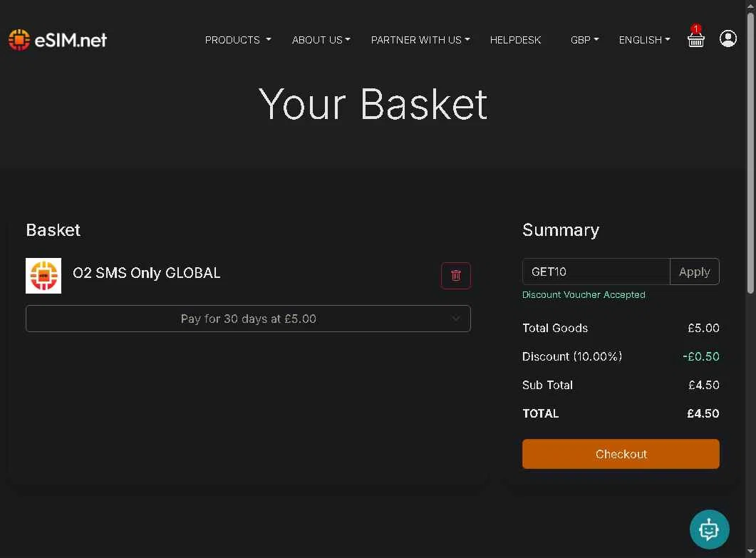This screenshot has width=756, height=558.
Task: Open the GBP currency selector
Action: click(x=584, y=40)
